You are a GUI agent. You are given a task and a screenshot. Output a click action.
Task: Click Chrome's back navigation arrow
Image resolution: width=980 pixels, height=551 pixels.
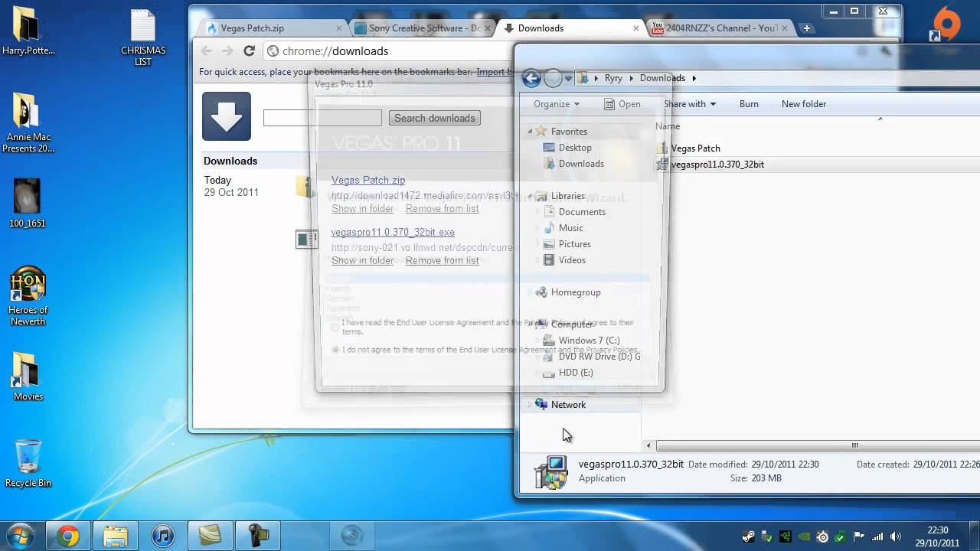[206, 51]
